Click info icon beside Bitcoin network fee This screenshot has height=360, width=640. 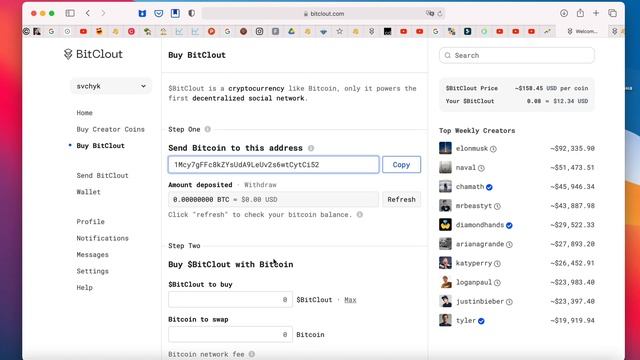(252, 354)
